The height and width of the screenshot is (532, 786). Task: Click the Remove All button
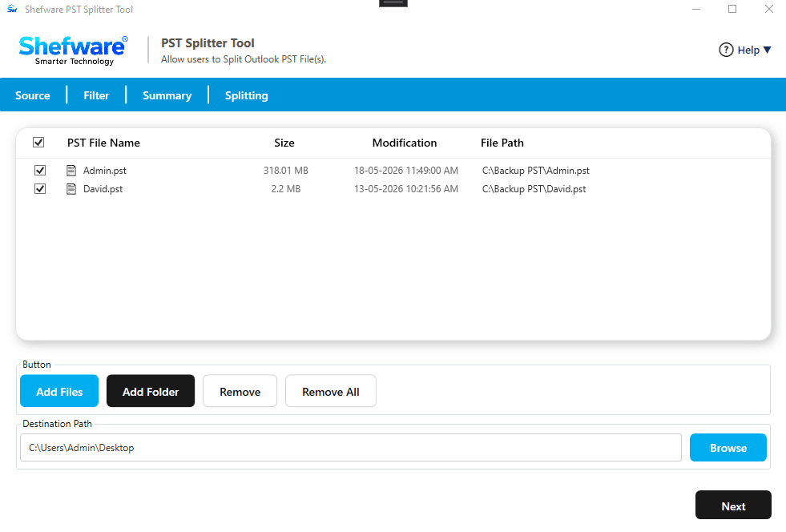pos(330,391)
